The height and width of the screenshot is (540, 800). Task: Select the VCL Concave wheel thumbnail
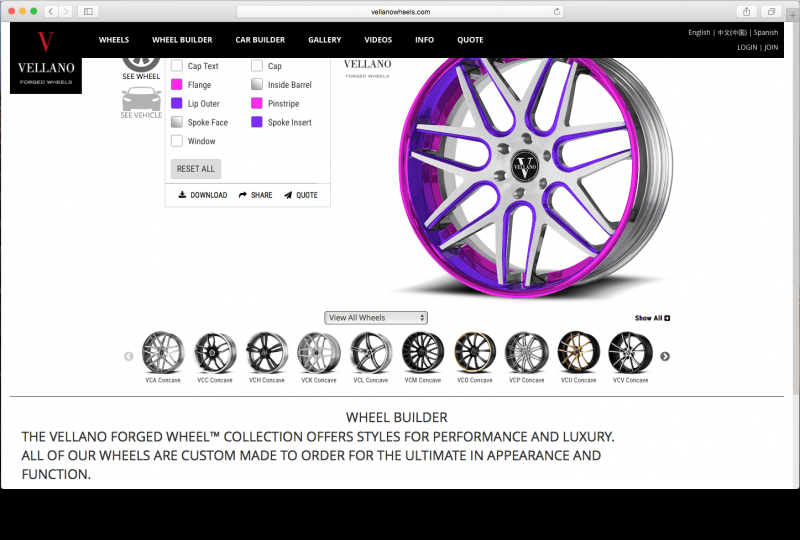(x=371, y=352)
